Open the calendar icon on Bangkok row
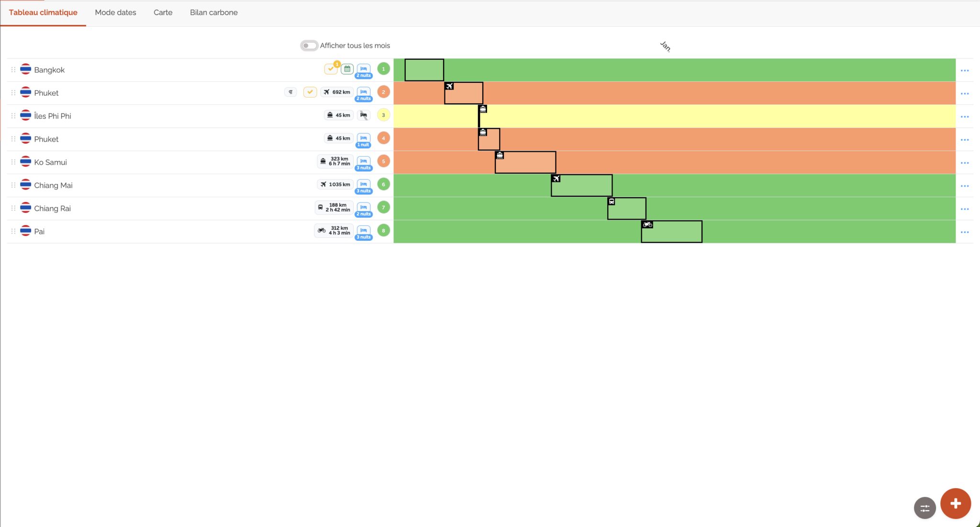This screenshot has width=980, height=527. [347, 69]
